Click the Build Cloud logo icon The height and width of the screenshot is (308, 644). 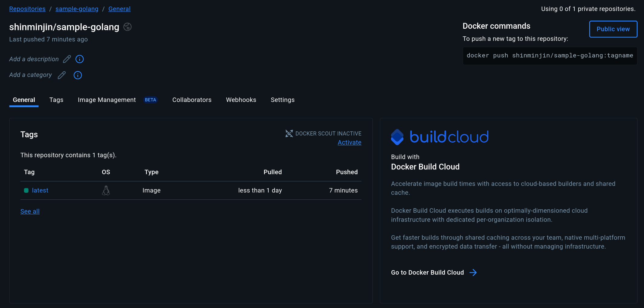[397, 137]
